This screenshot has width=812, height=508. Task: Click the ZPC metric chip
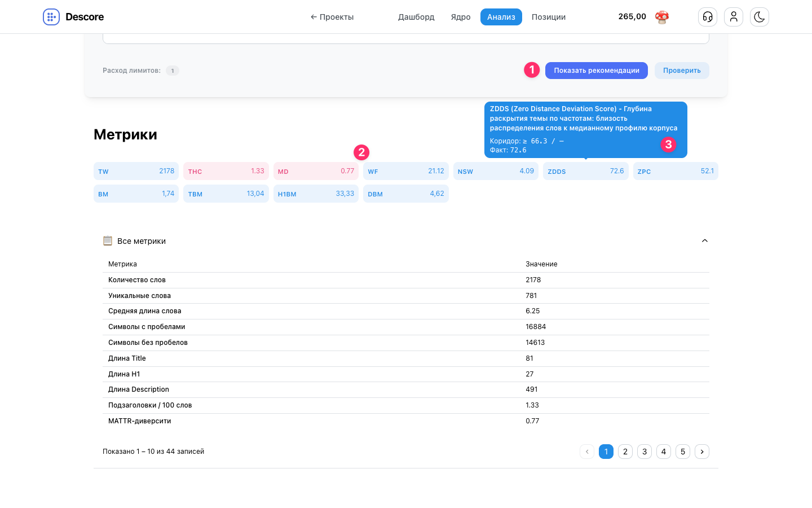676,171
